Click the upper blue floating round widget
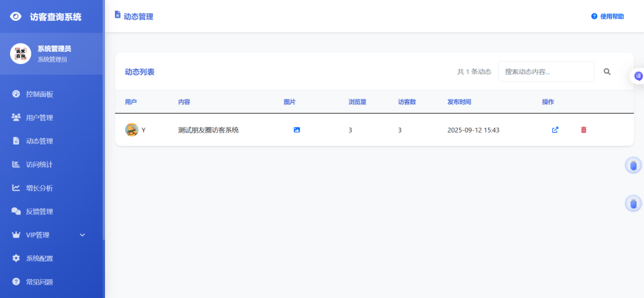This screenshot has height=298, width=644. coord(633,165)
